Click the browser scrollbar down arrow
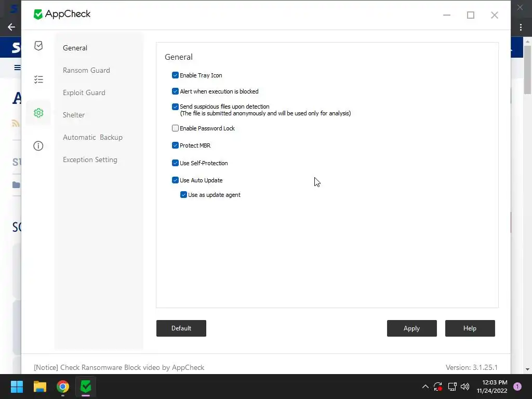This screenshot has height=399, width=532. 527,369
